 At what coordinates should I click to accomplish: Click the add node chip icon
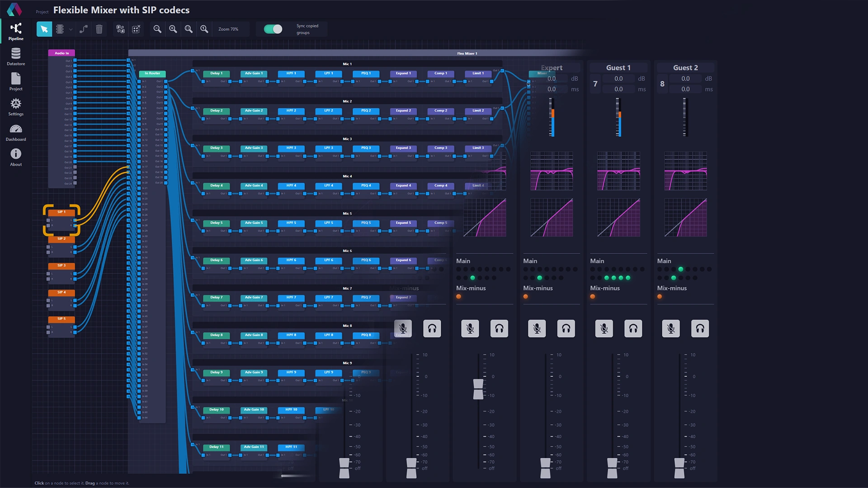pos(60,29)
